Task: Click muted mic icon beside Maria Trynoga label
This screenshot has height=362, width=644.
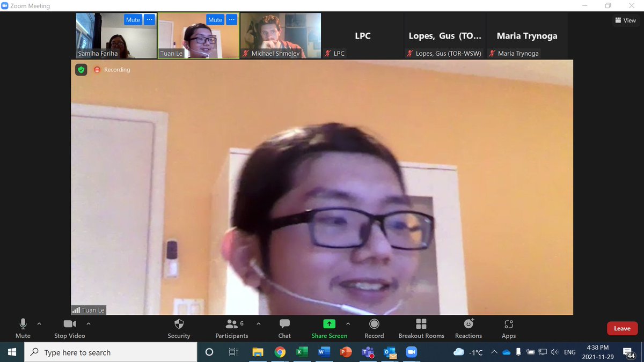Action: click(x=492, y=54)
